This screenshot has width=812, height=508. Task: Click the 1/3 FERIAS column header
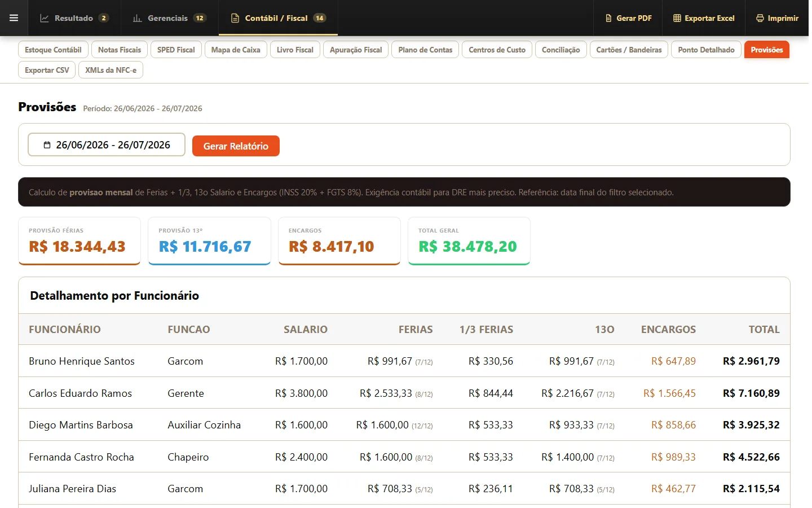point(486,329)
